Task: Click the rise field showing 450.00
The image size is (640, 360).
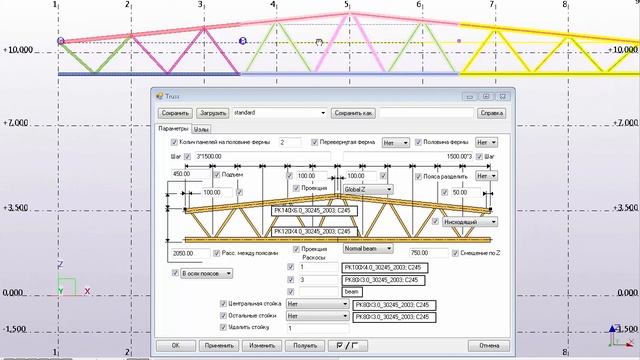Action: pos(190,174)
